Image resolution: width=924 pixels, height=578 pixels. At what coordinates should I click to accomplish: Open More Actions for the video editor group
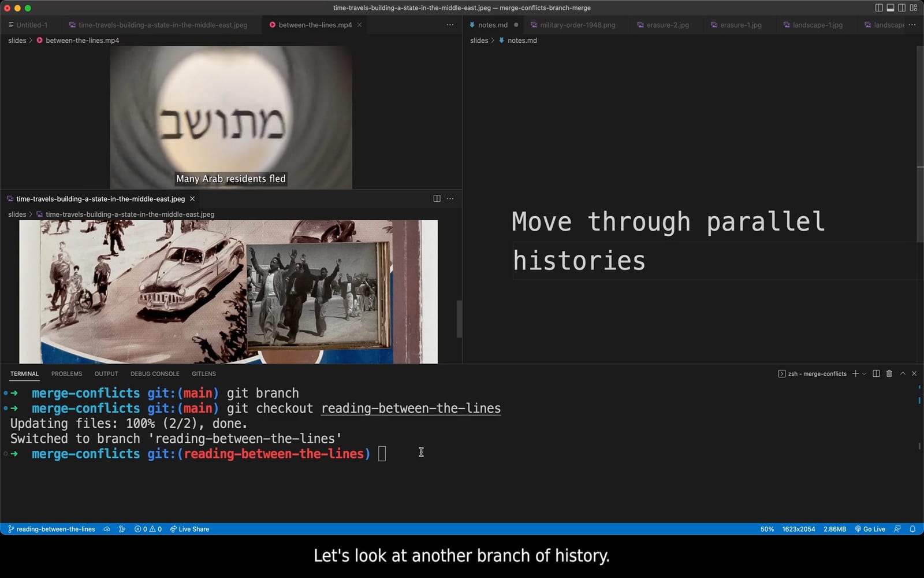tap(450, 25)
